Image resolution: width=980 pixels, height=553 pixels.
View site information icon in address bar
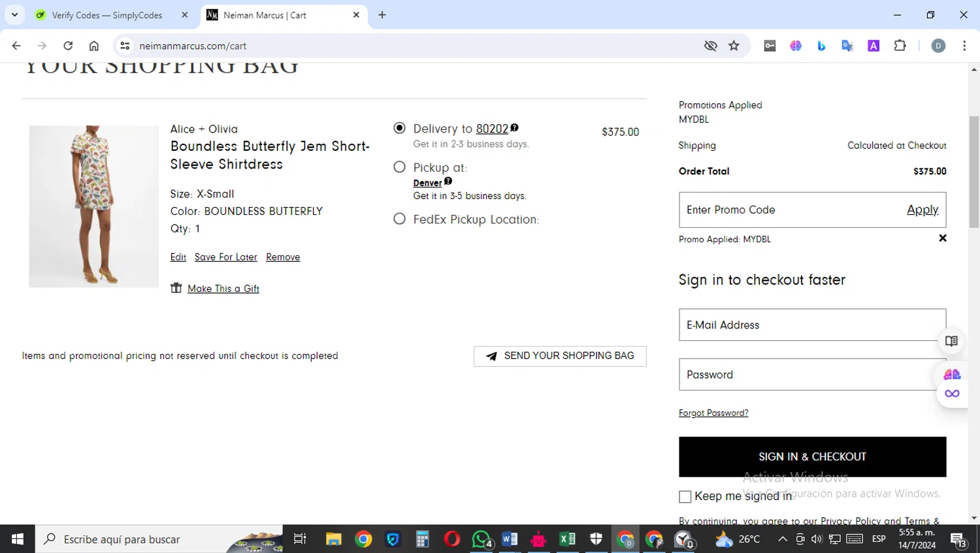[125, 46]
